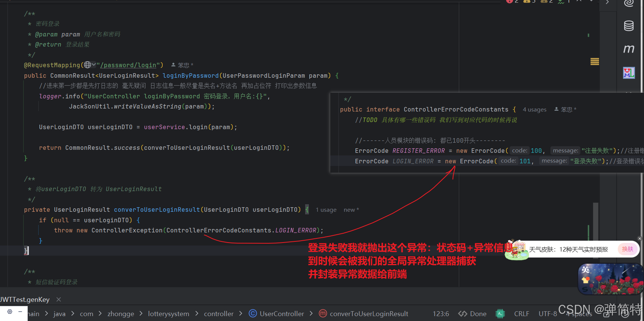Click the java breadcrumb
Viewport: 644px width, 321px height.
59,314
